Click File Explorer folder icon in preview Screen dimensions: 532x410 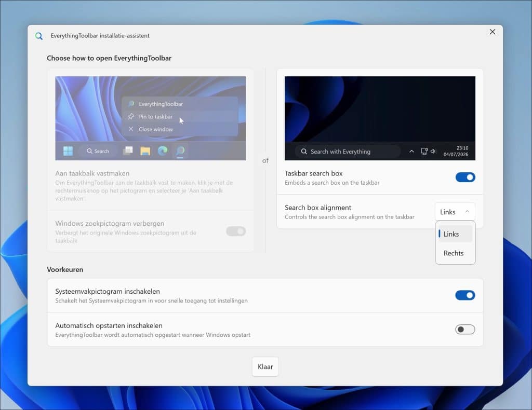tap(145, 151)
